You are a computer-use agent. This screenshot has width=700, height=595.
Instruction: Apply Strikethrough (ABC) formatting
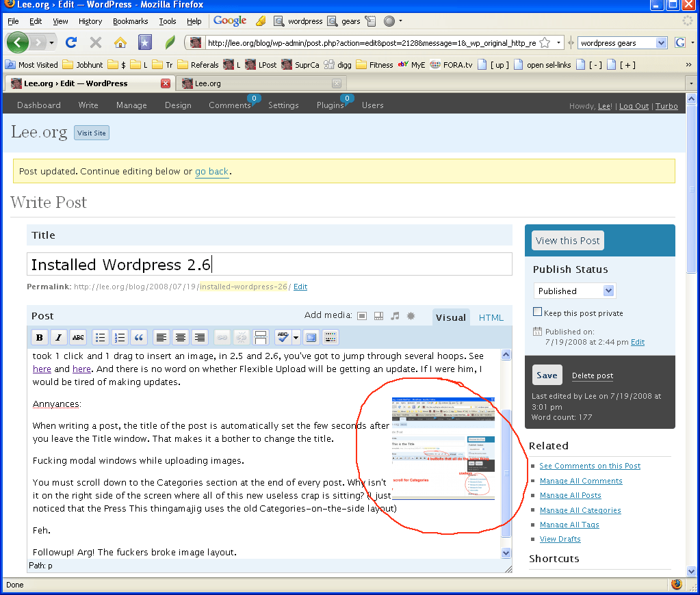(x=78, y=337)
